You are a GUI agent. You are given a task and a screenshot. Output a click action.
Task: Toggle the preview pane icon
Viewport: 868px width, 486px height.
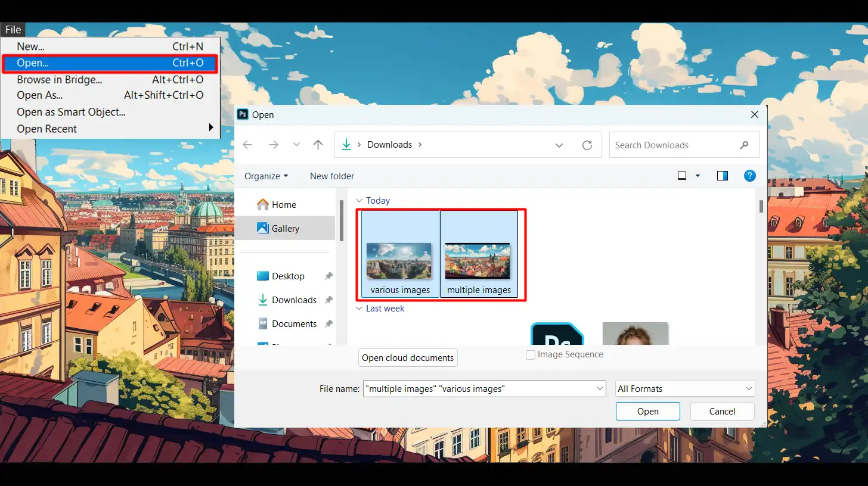(x=723, y=176)
